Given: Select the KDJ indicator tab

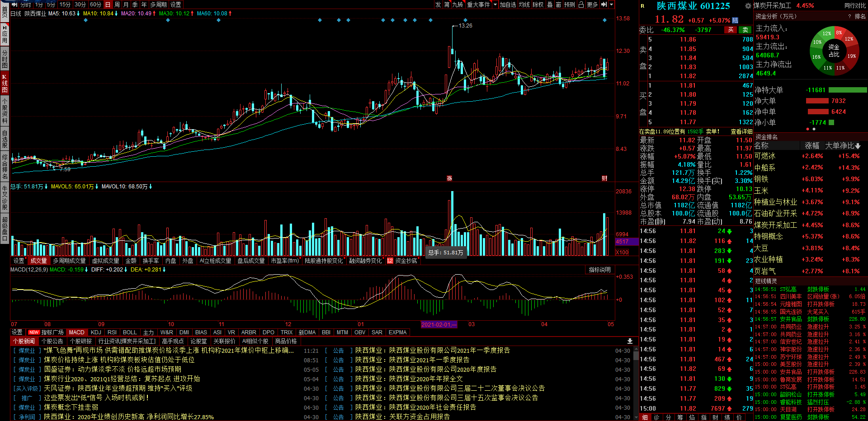Looking at the screenshot, I should (x=96, y=332).
